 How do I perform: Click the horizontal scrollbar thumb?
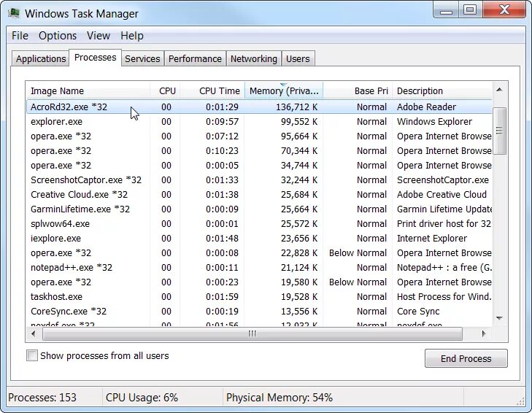[252, 333]
